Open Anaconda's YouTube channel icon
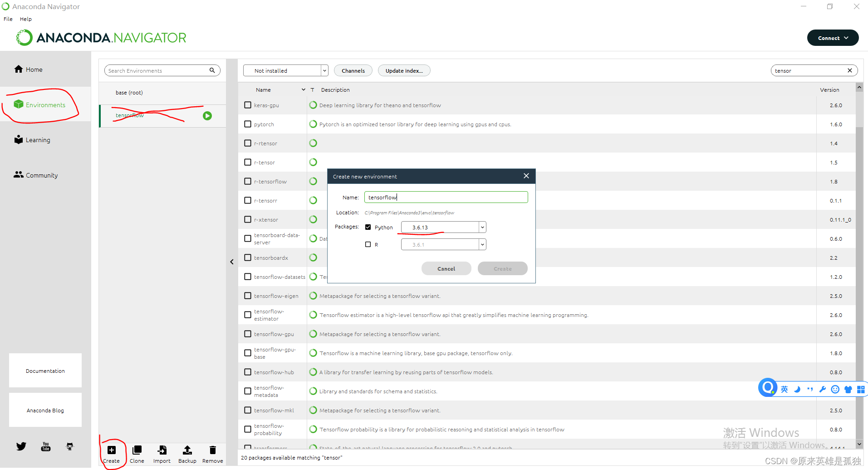Screen dimensions: 868x470 [x=46, y=446]
